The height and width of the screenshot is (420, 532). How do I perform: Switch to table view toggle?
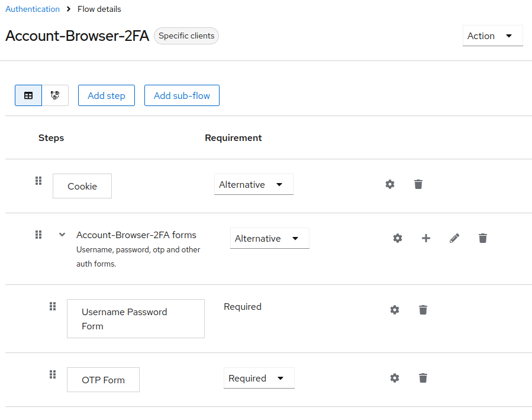(28, 95)
